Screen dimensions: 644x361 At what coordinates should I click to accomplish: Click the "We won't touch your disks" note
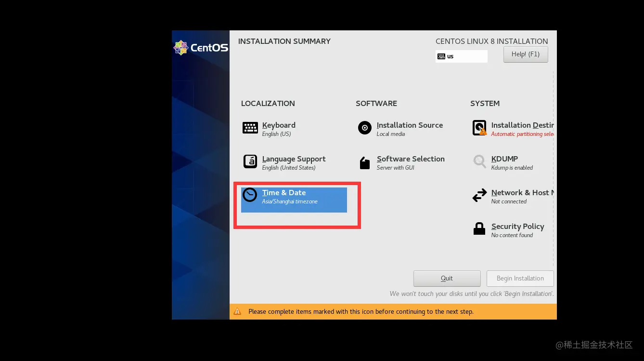[472, 294]
